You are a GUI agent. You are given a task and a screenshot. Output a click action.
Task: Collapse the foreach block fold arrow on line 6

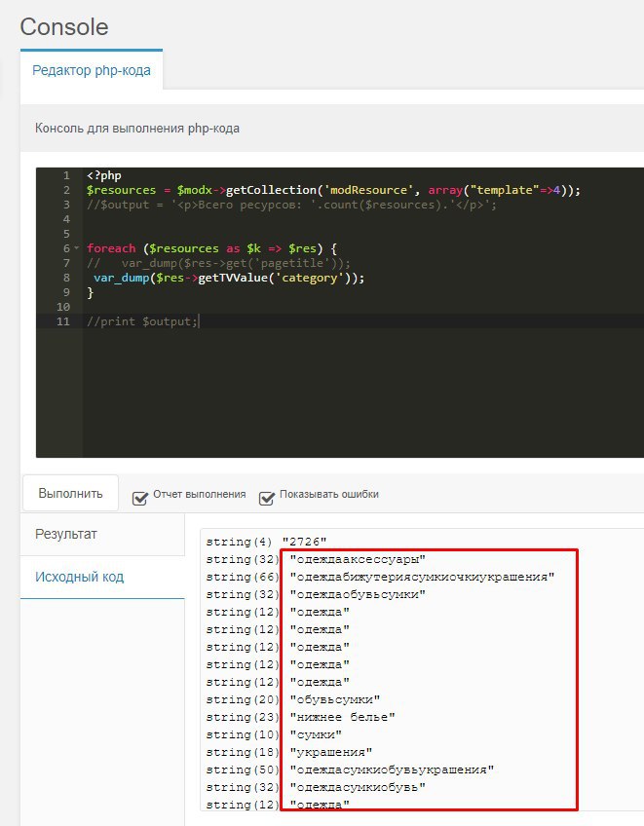click(x=77, y=247)
